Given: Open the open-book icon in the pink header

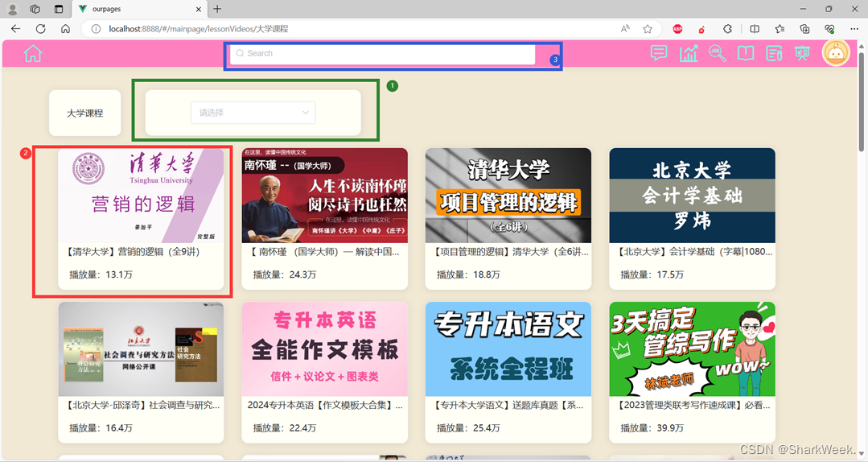Looking at the screenshot, I should tap(746, 53).
